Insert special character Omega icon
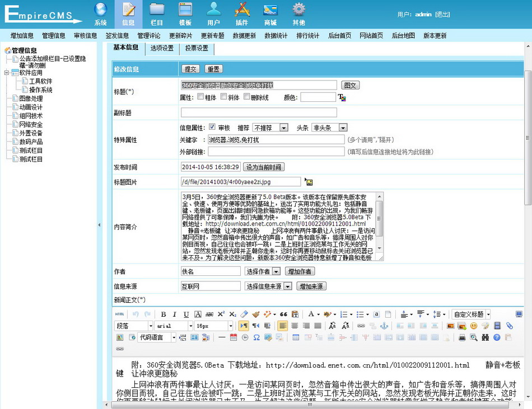This screenshot has height=409, width=532. [256, 337]
